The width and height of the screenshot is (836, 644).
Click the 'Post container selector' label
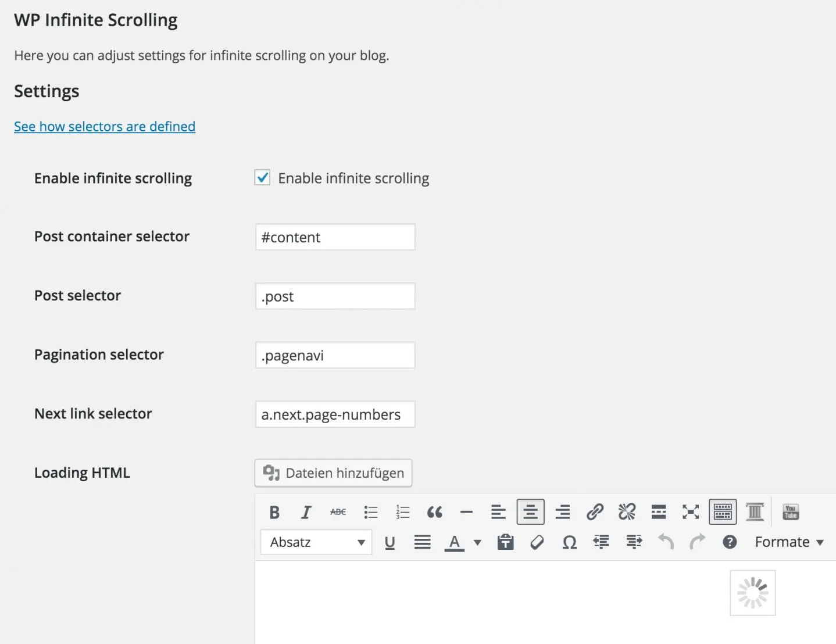pyautogui.click(x=112, y=237)
